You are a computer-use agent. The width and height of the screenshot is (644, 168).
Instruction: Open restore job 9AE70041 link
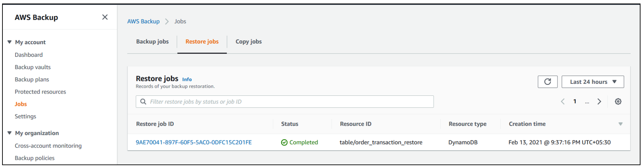click(194, 142)
